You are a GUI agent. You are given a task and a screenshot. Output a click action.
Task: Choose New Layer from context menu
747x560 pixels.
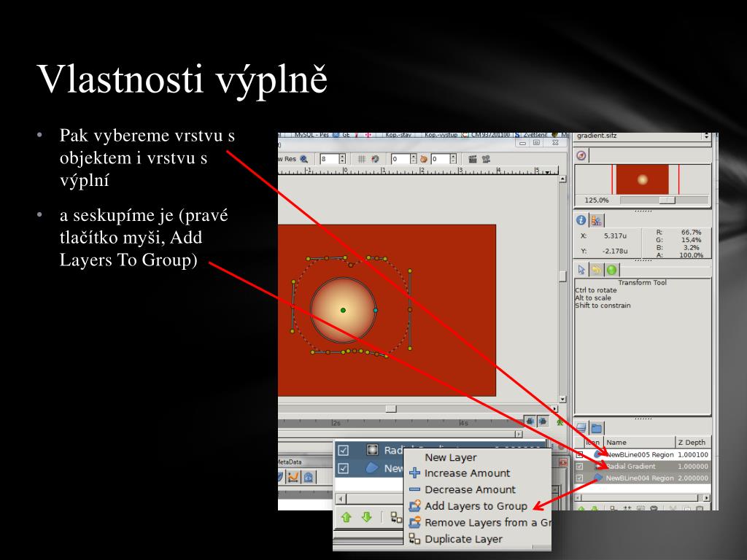[451, 458]
